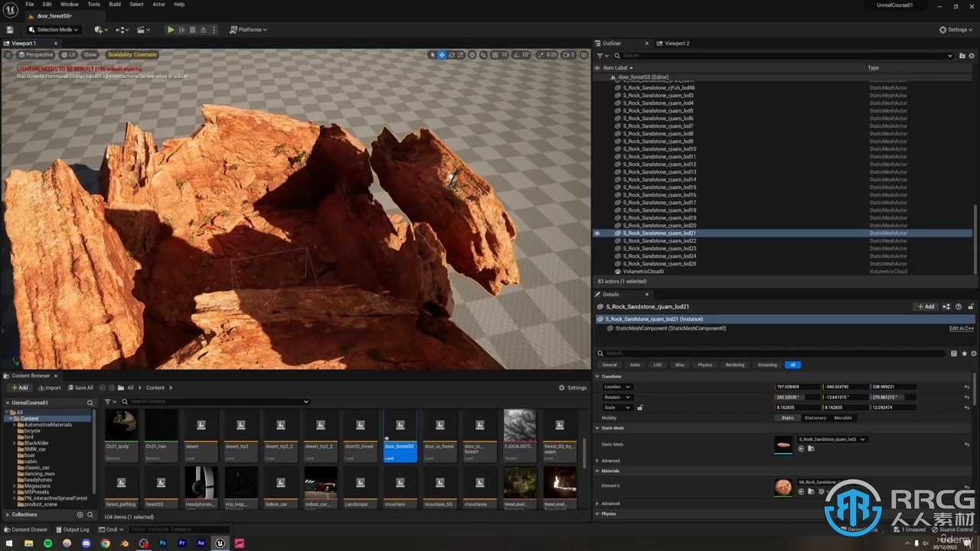
Task: Select the door_forestSS level asset
Action: (x=400, y=435)
